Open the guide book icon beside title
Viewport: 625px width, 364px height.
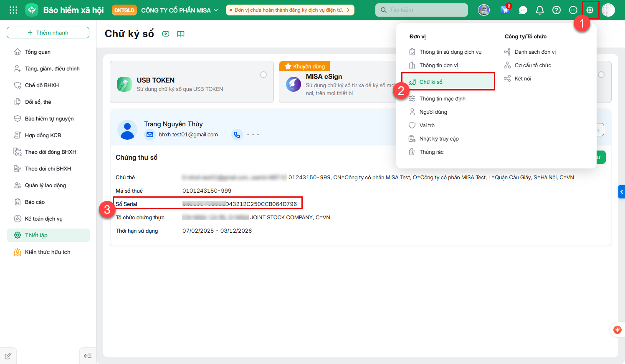click(181, 34)
